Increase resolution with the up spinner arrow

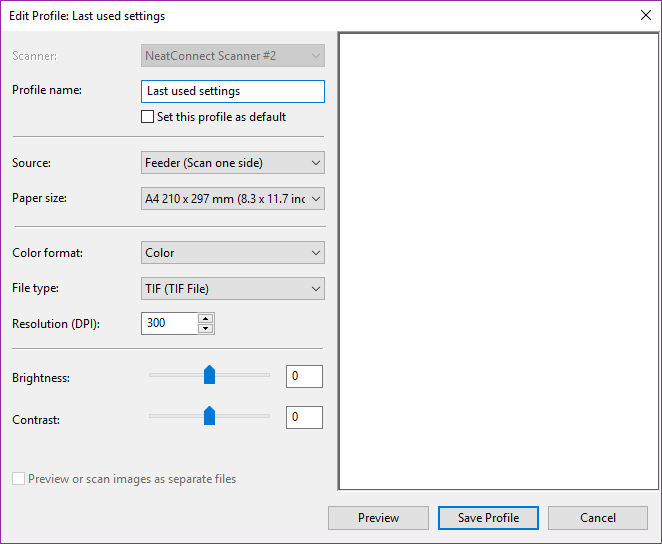pyautogui.click(x=206, y=319)
